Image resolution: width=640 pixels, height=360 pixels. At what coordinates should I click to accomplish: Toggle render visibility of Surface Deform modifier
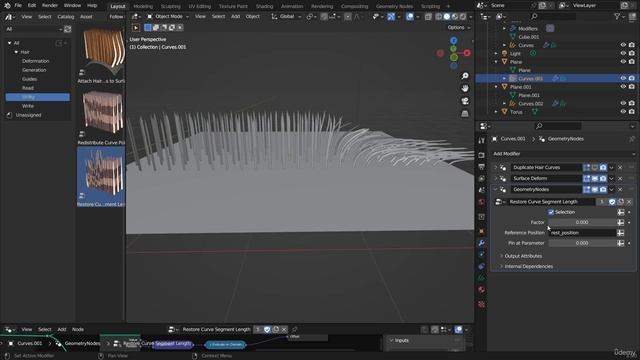pos(603,178)
